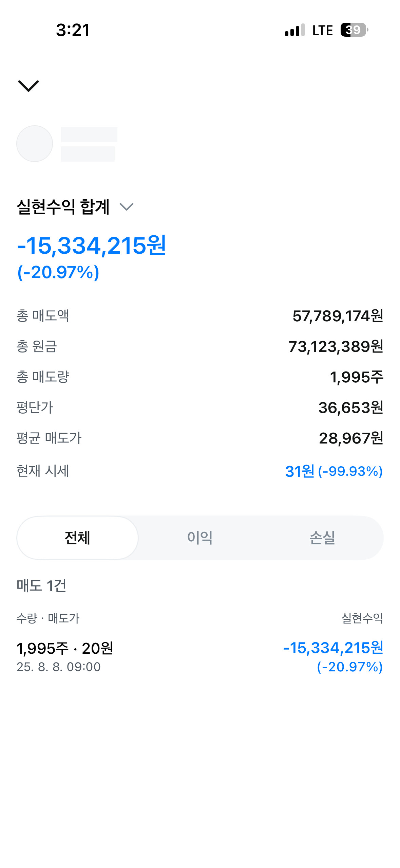Viewport: 400px width, 868px height.
Task: Tap the back chevron at top left
Action: tap(28, 86)
